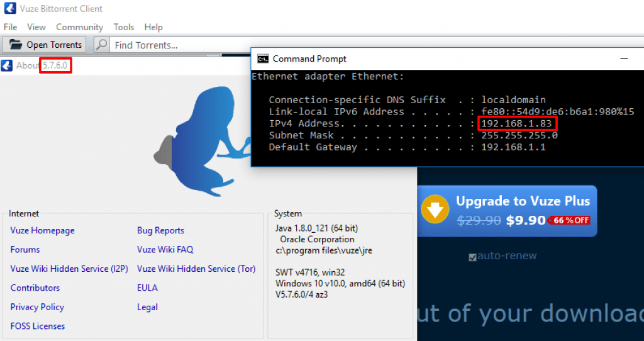Click the orange download arrow icon

(x=435, y=210)
